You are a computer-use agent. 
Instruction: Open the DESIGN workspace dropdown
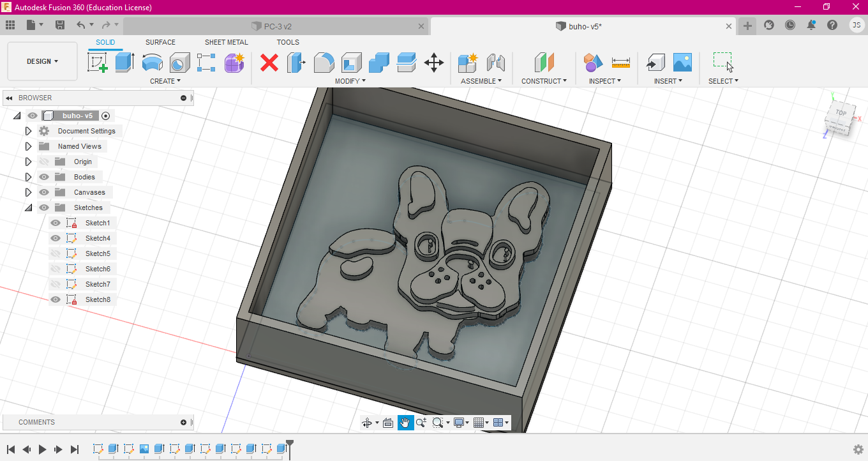pyautogui.click(x=42, y=61)
